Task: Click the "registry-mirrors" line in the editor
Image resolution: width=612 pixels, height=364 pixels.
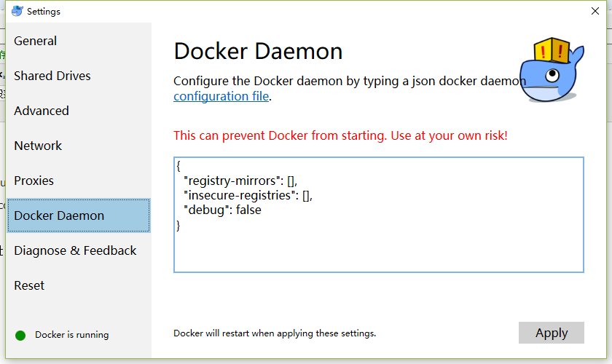Action: click(240, 181)
